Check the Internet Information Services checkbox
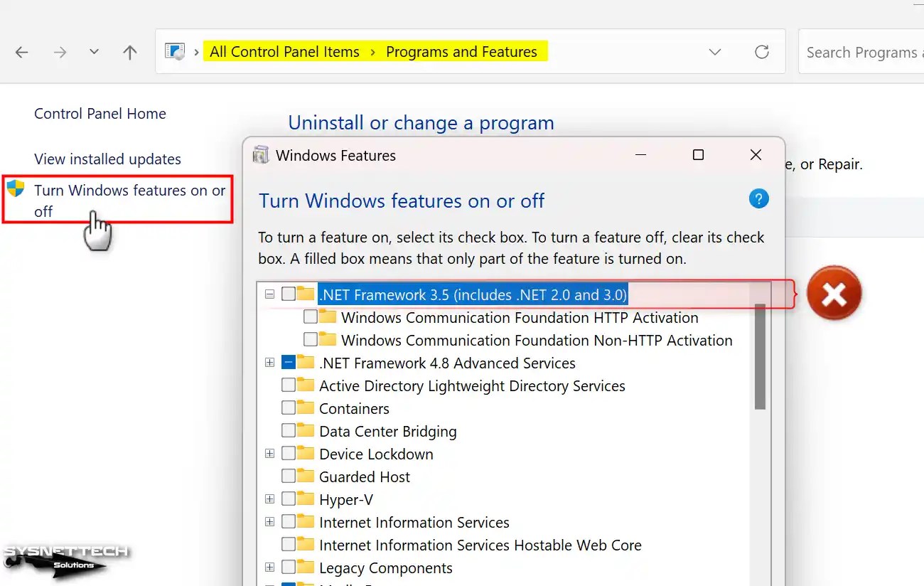The height and width of the screenshot is (586, 924). (x=289, y=522)
